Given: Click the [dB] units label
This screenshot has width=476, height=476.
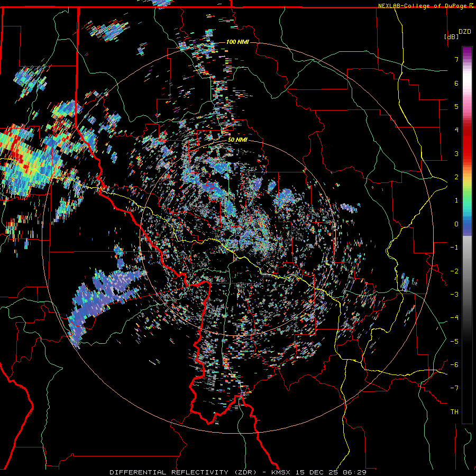Looking at the screenshot, I should (x=451, y=37).
